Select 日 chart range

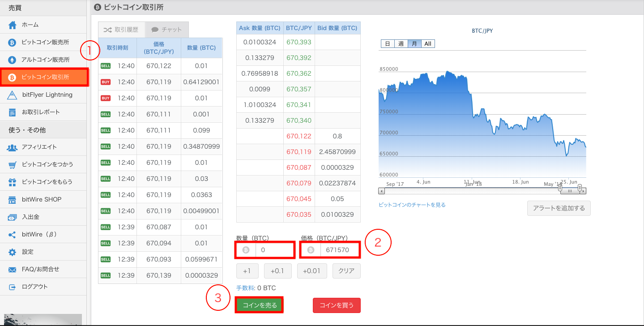(x=388, y=43)
